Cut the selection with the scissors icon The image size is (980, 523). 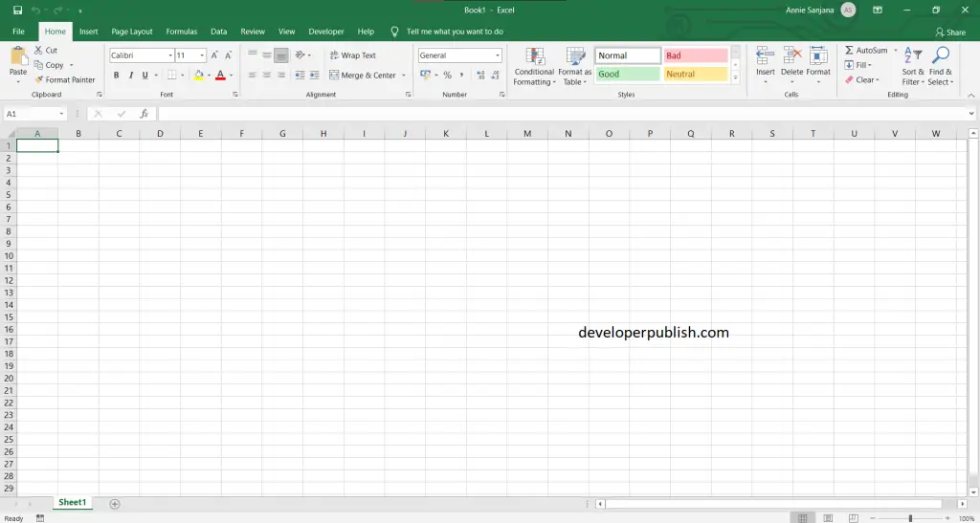[x=38, y=50]
